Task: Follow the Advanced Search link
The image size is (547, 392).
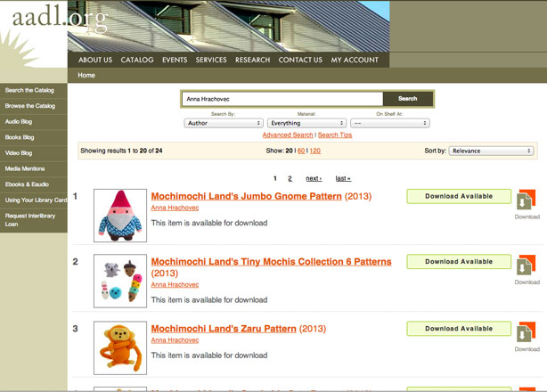Action: pos(288,135)
